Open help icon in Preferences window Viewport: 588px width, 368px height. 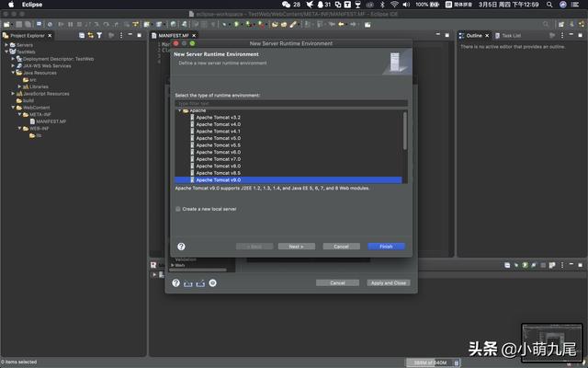tap(175, 282)
